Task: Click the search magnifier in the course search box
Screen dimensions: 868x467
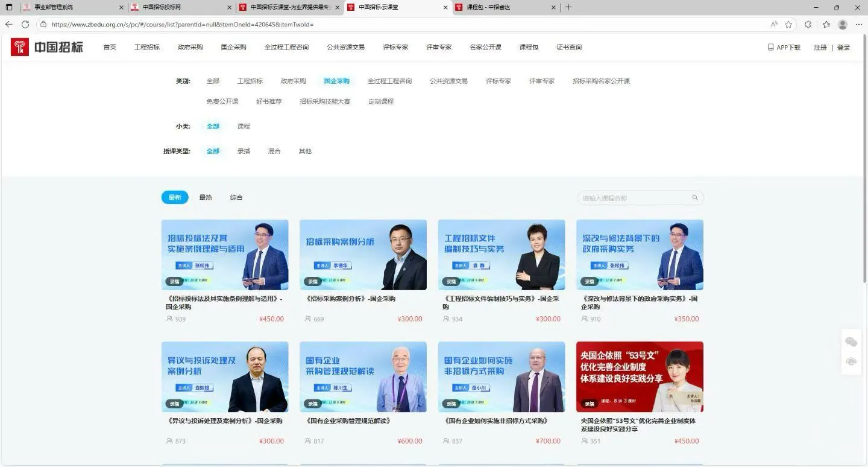Action: (694, 197)
